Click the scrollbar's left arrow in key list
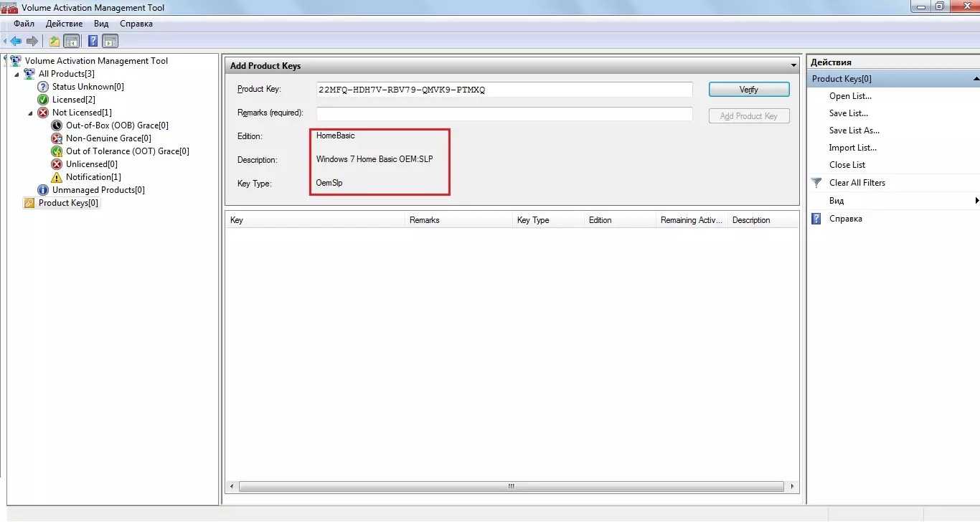980x522 pixels. click(x=232, y=486)
